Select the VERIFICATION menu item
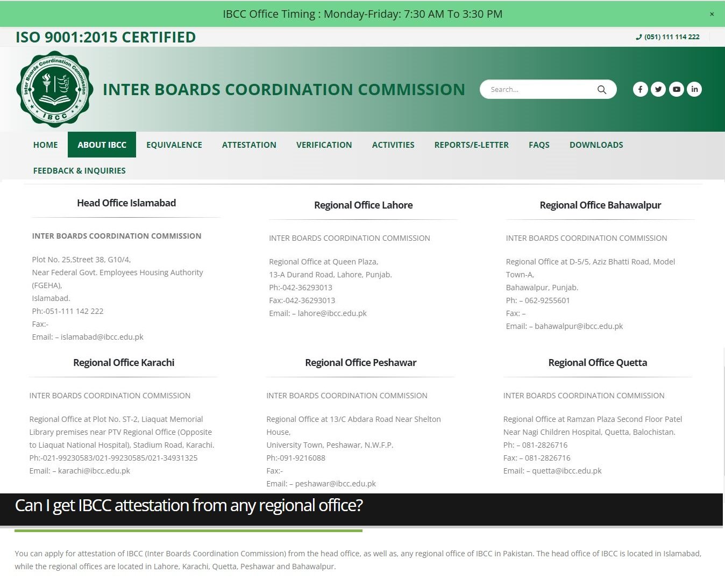725x588 pixels. [x=324, y=145]
